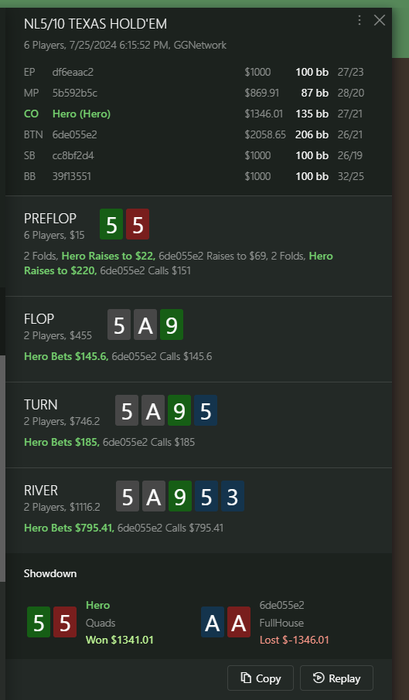Click the green 5 in Hero's showdown hand
Screen dimensions: 409x700
(x=38, y=622)
